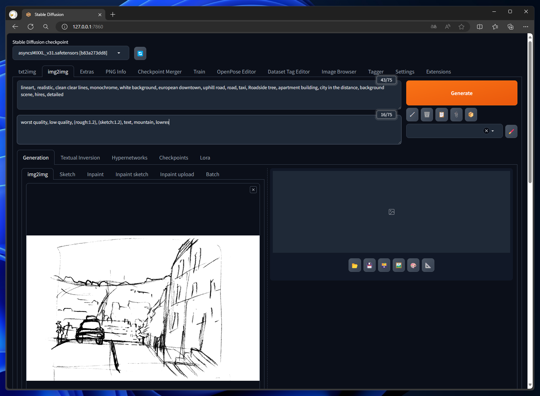The image size is (540, 396).
Task: Open the style editor paintbrush icon
Action: [511, 131]
